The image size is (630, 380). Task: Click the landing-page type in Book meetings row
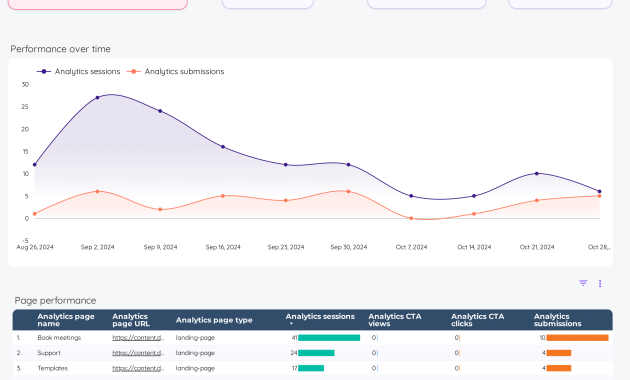(x=195, y=338)
